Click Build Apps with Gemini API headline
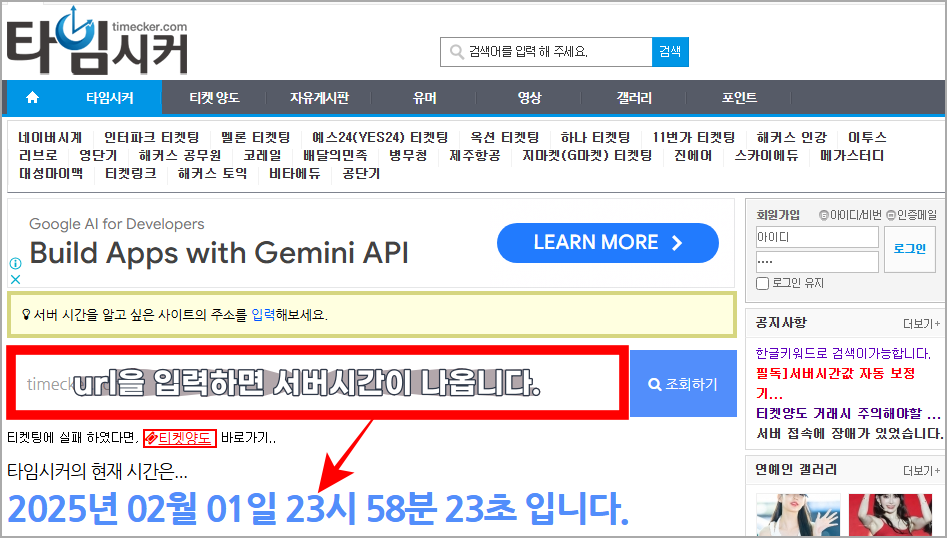This screenshot has width=947, height=538. pyautogui.click(x=219, y=253)
